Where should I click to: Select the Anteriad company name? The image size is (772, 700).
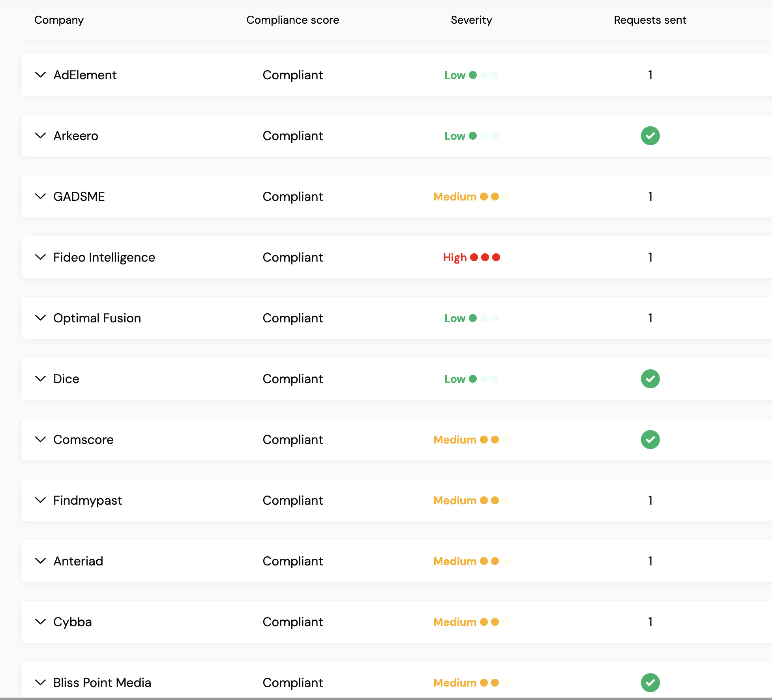pos(78,561)
